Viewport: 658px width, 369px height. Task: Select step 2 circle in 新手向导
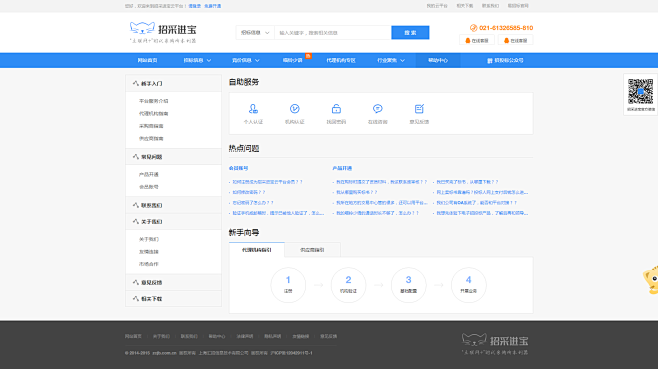(348, 285)
